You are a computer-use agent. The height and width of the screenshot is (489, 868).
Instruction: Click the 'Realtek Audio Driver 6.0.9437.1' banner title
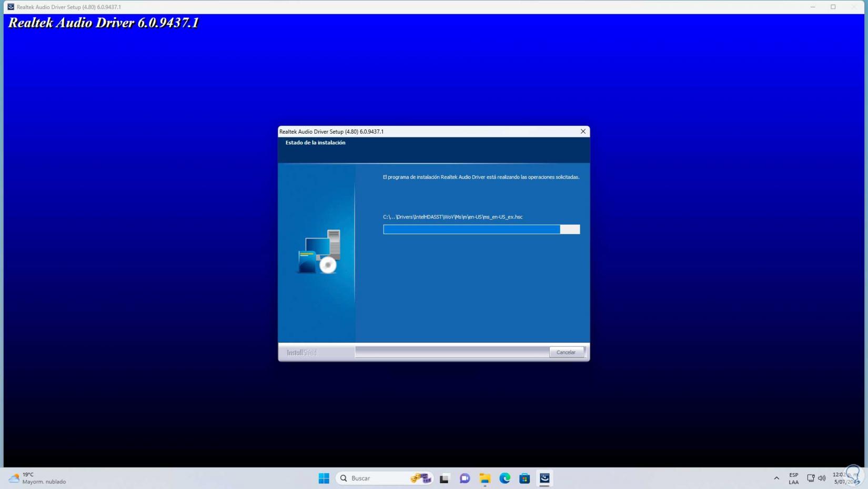coord(104,23)
